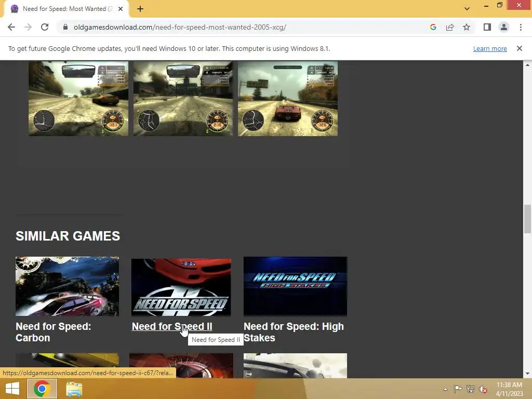The image size is (532, 399).
Task: Open the Need for Speed II link
Action: (x=172, y=326)
